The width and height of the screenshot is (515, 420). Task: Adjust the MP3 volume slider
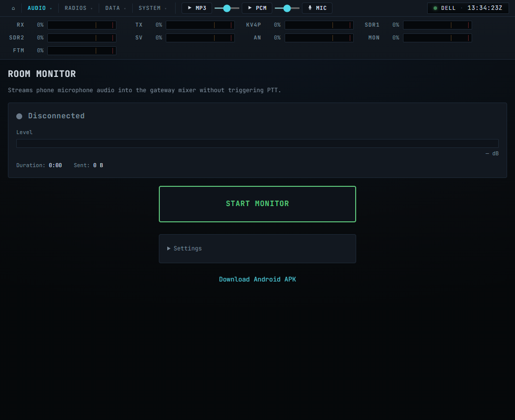click(227, 8)
